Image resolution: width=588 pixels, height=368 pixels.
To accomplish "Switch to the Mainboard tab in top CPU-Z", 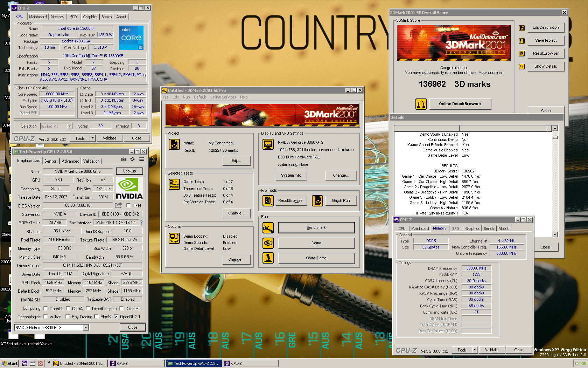I will tap(38, 17).
